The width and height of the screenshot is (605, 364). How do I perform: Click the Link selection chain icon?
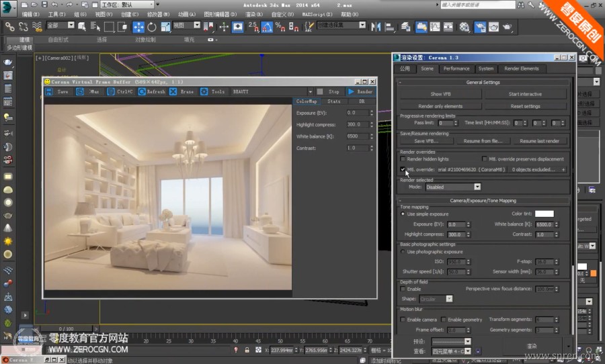pyautogui.click(x=9, y=27)
